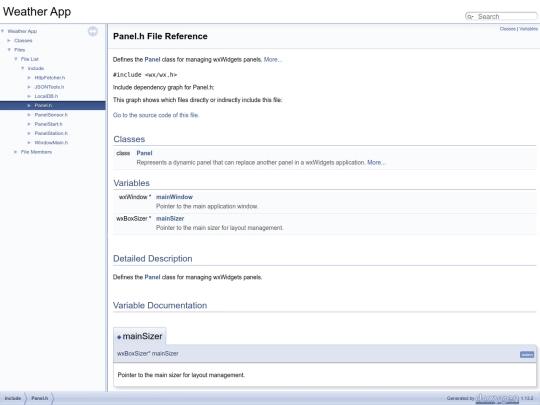The height and width of the screenshot is (405, 540).
Task: Click the extern label badge
Action: [x=527, y=355]
